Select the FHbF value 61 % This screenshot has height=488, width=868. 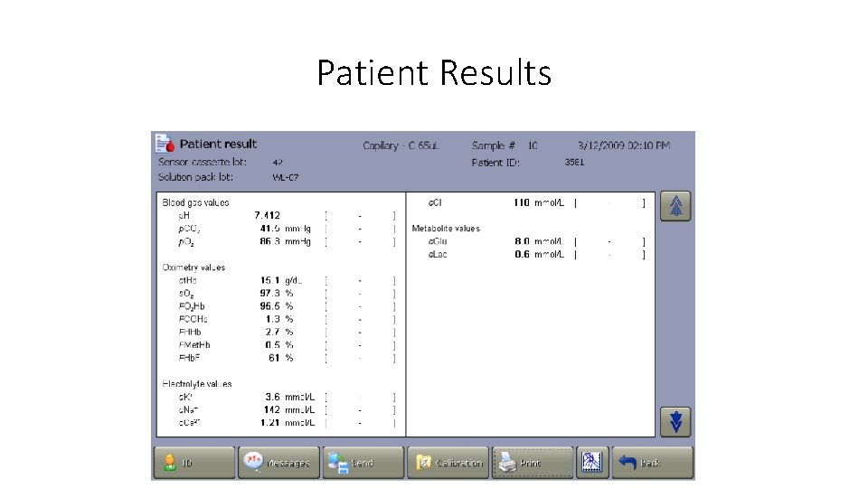[x=281, y=358]
